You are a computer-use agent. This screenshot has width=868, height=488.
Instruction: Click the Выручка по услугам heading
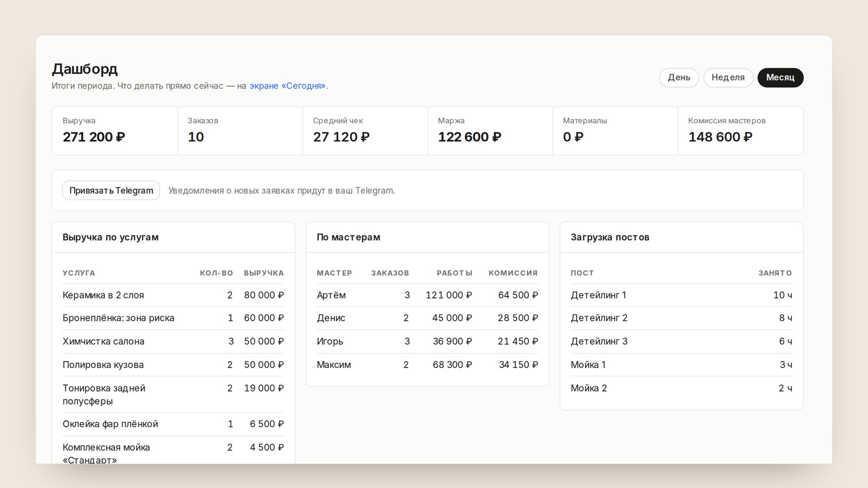111,237
